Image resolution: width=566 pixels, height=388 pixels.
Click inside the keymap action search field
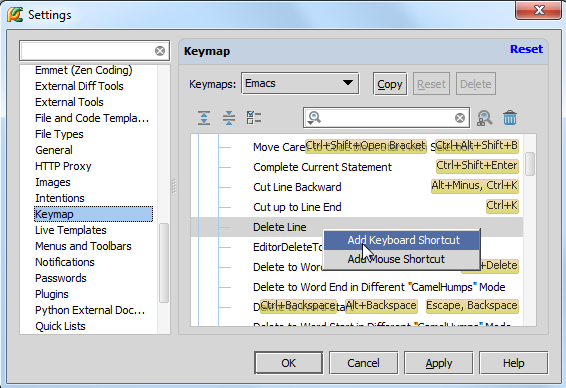(x=386, y=118)
